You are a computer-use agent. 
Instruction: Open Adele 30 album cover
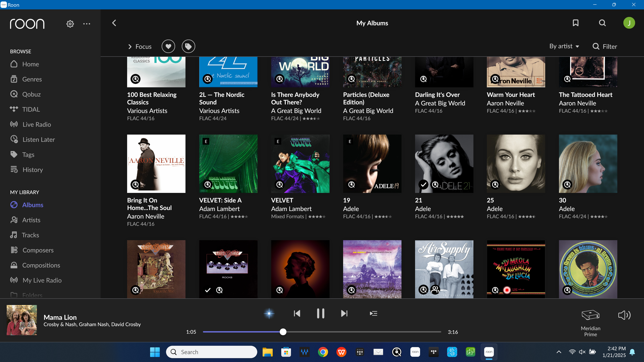[x=588, y=164]
